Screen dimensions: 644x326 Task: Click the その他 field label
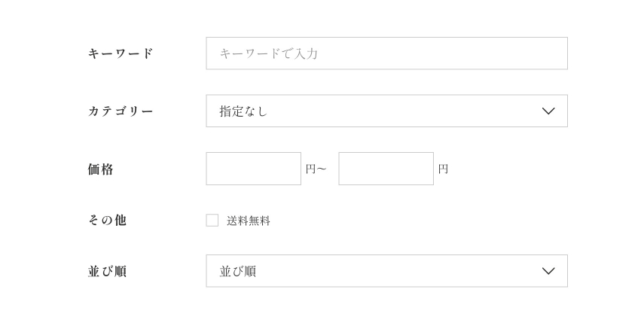pyautogui.click(x=107, y=221)
